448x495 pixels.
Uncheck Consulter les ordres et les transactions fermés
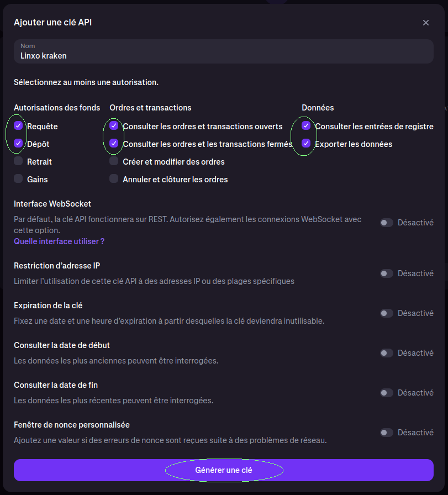pyautogui.click(x=114, y=143)
